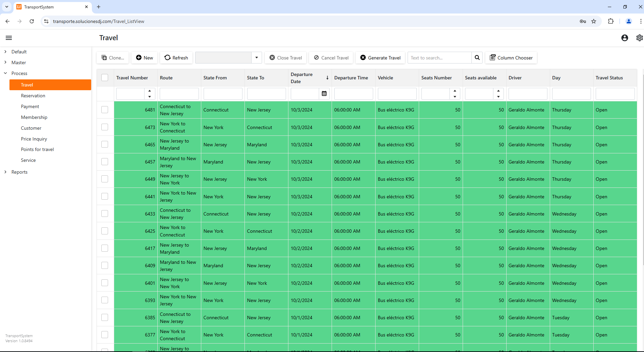Create a New travel record

point(145,58)
